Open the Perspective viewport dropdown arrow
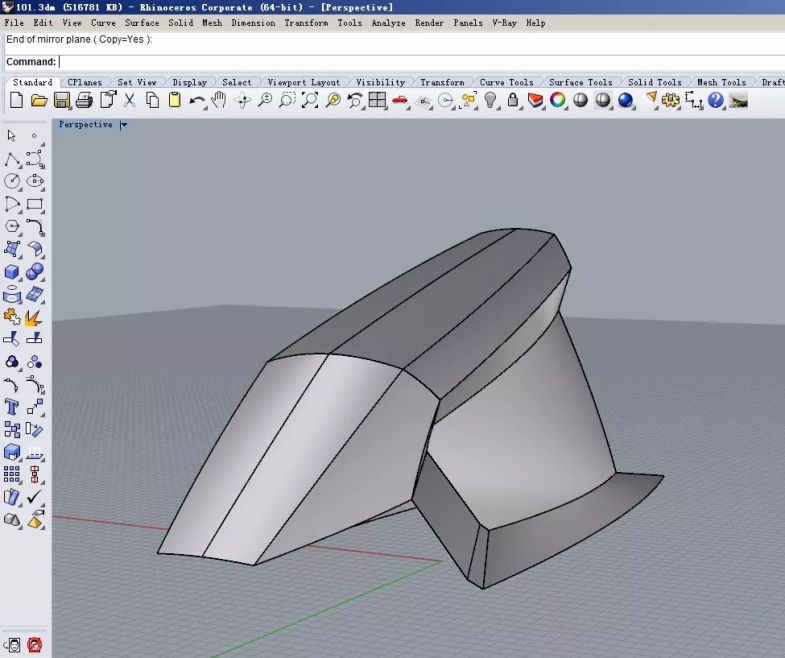 pyautogui.click(x=124, y=125)
